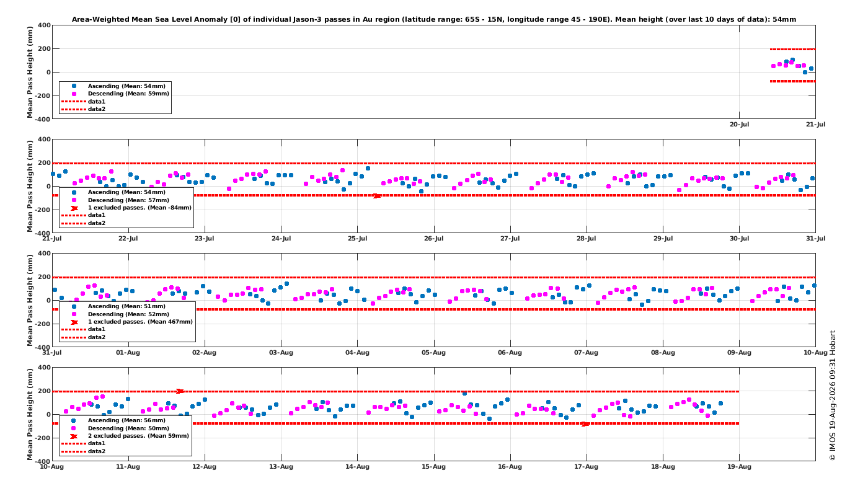Click the red cross icon beside 467mm legend entry

[74, 322]
